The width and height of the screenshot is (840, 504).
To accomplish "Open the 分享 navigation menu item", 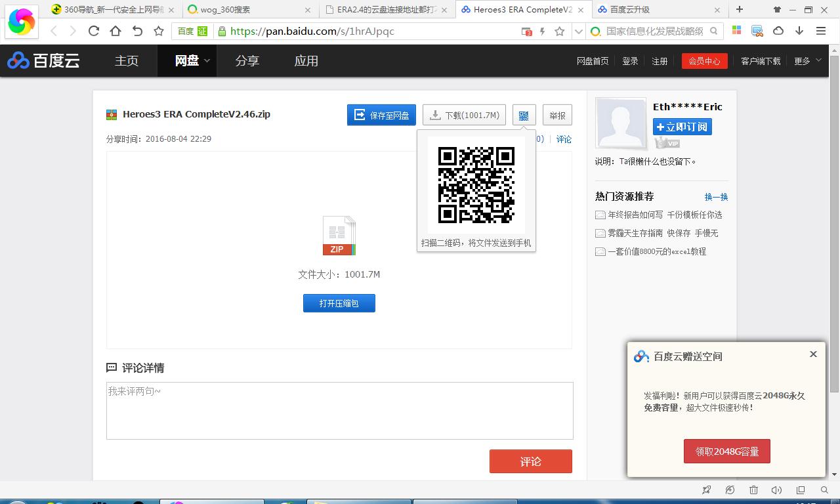I will pyautogui.click(x=247, y=60).
